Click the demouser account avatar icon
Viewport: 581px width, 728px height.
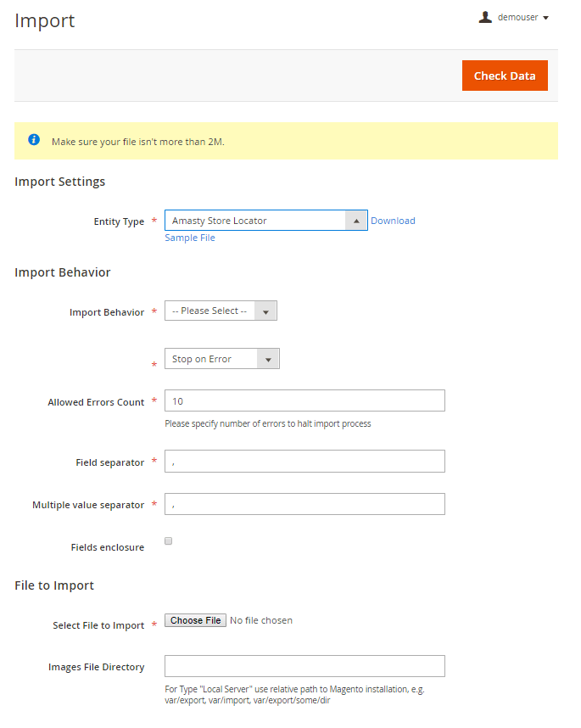(x=485, y=17)
